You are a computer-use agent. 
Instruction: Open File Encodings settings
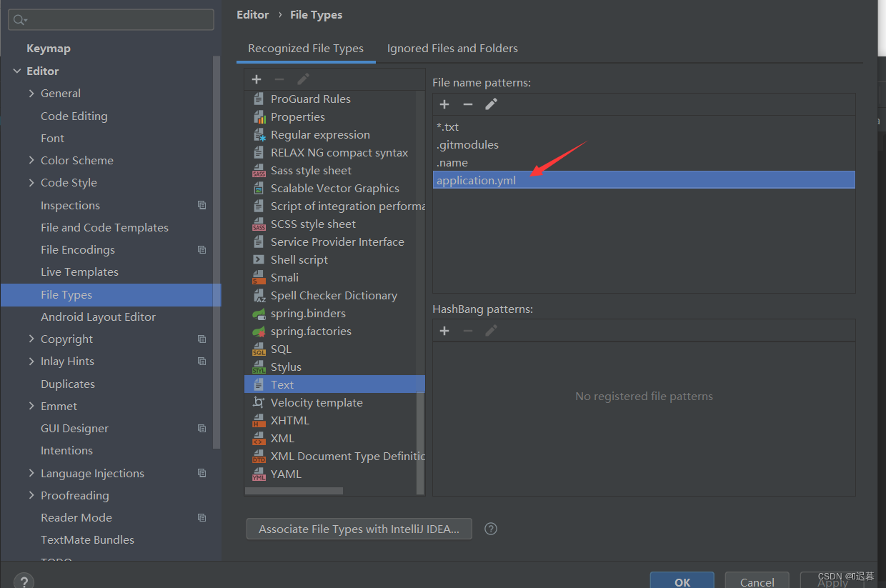point(78,249)
